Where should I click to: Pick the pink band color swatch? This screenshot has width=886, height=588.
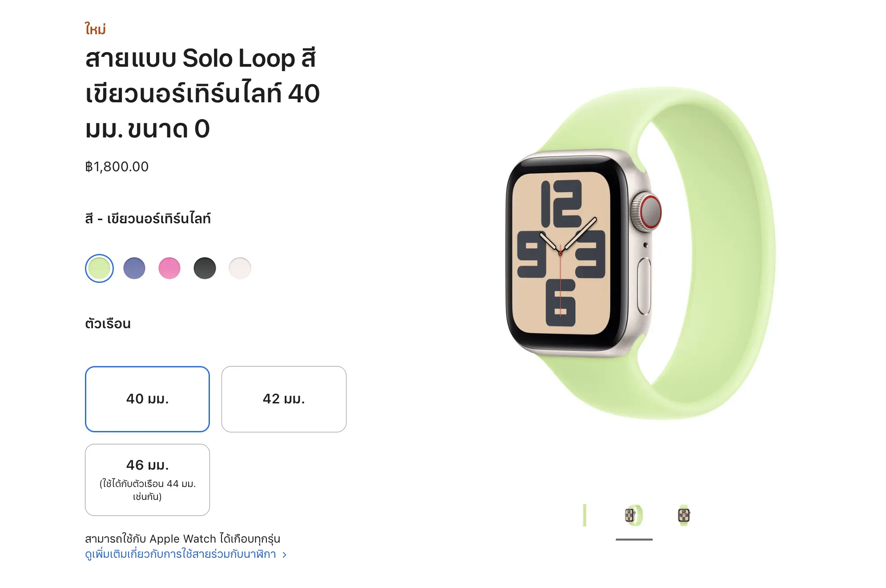coord(169,268)
